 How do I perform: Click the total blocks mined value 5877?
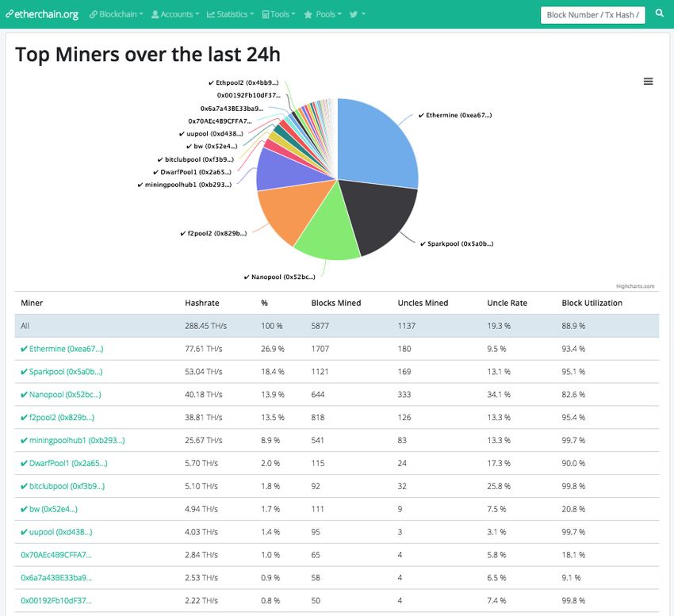point(320,326)
